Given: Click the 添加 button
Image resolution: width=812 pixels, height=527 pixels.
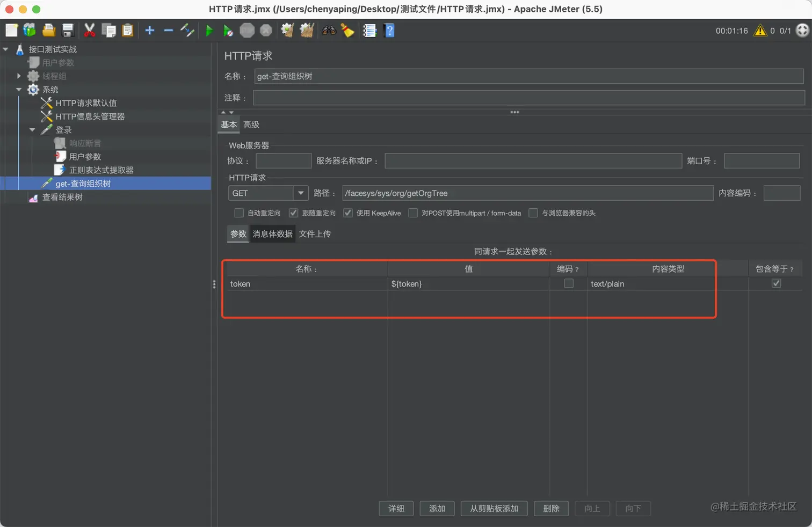Looking at the screenshot, I should 437,508.
